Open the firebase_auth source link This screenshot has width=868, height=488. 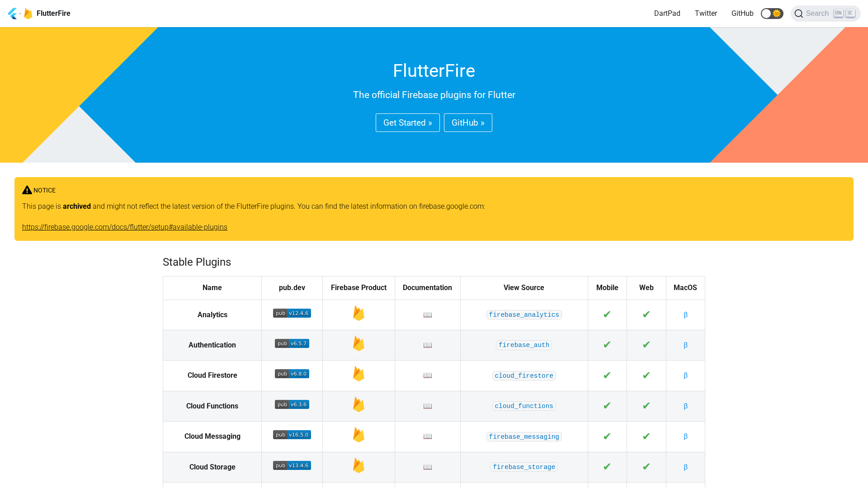[524, 345]
